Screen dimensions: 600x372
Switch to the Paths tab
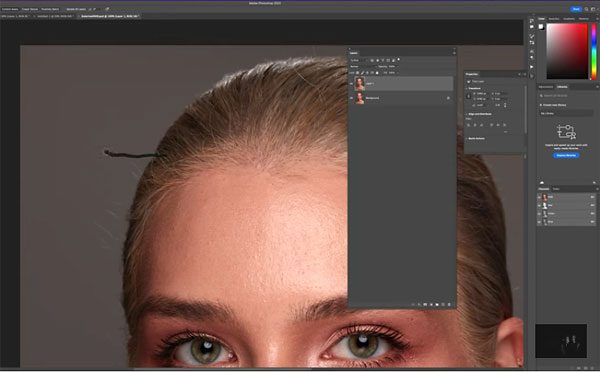coord(556,189)
